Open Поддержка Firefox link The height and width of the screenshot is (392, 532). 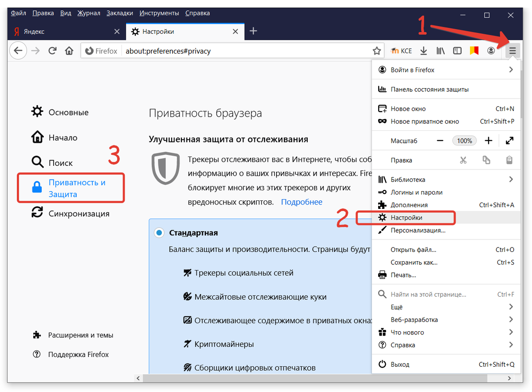71,355
